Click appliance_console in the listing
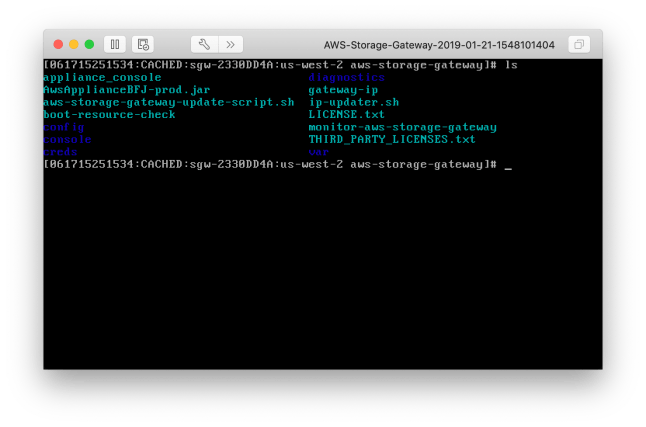This screenshot has width=646, height=427. [102, 77]
